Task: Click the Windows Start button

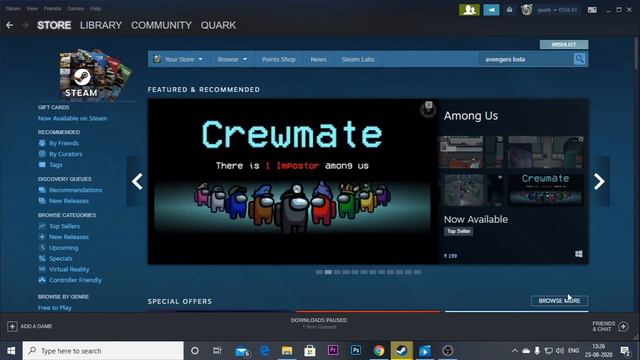Action: point(11,351)
